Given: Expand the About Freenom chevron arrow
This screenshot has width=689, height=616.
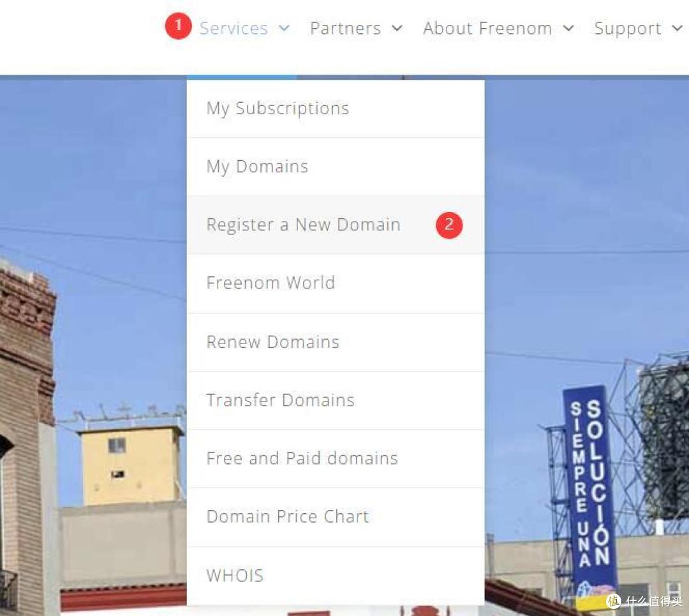Looking at the screenshot, I should coord(568,28).
